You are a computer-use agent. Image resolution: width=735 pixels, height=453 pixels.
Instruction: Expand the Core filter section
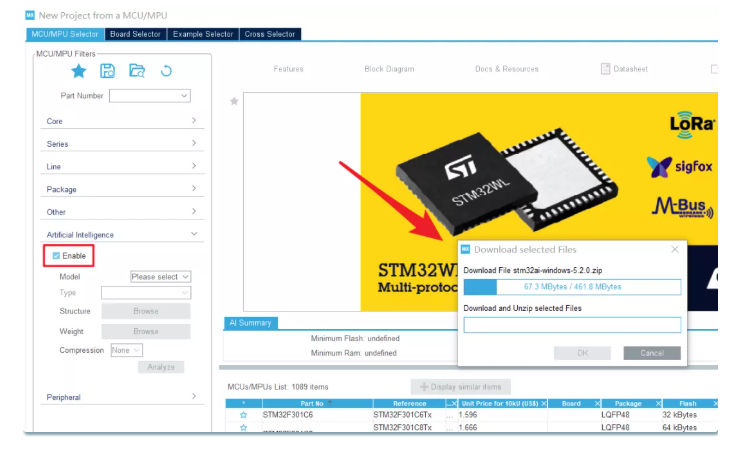pos(122,121)
